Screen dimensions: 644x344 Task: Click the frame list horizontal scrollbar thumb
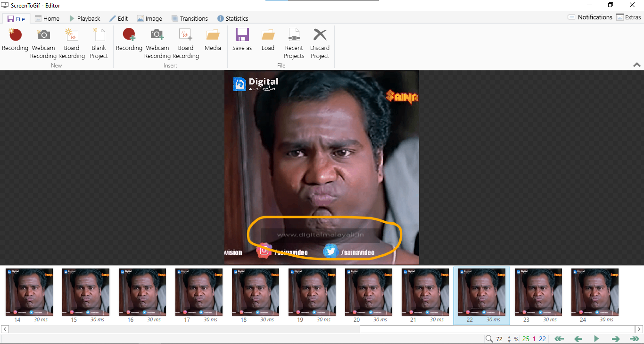coord(497,329)
